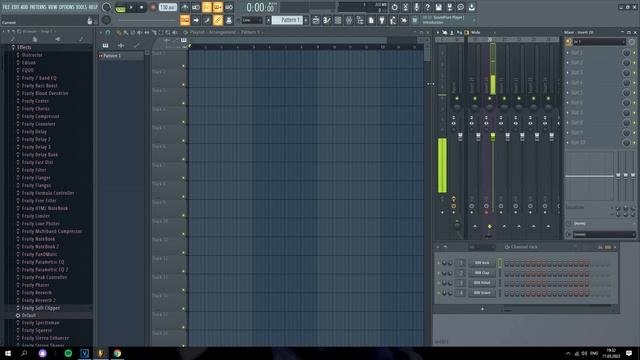Open the OPTIONS menu

(x=67, y=7)
